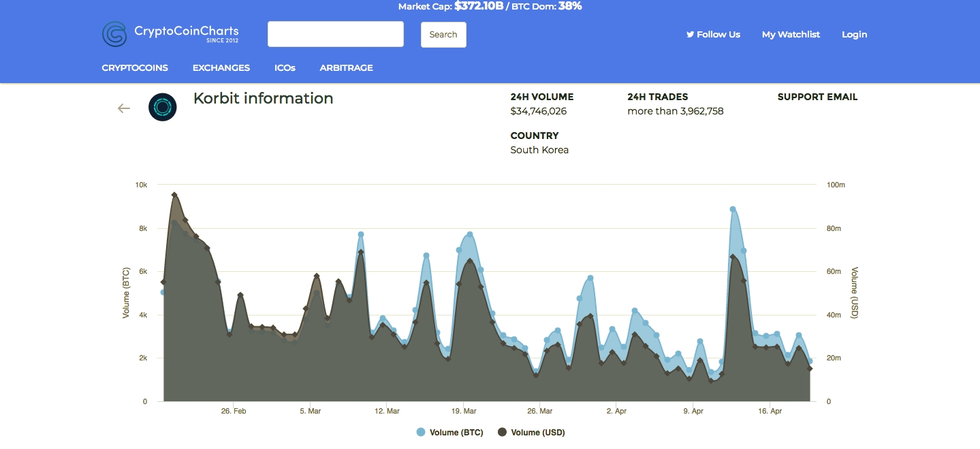Viewport: 980px width, 449px height.
Task: Click the 100m right axis label
Action: pyautogui.click(x=836, y=185)
